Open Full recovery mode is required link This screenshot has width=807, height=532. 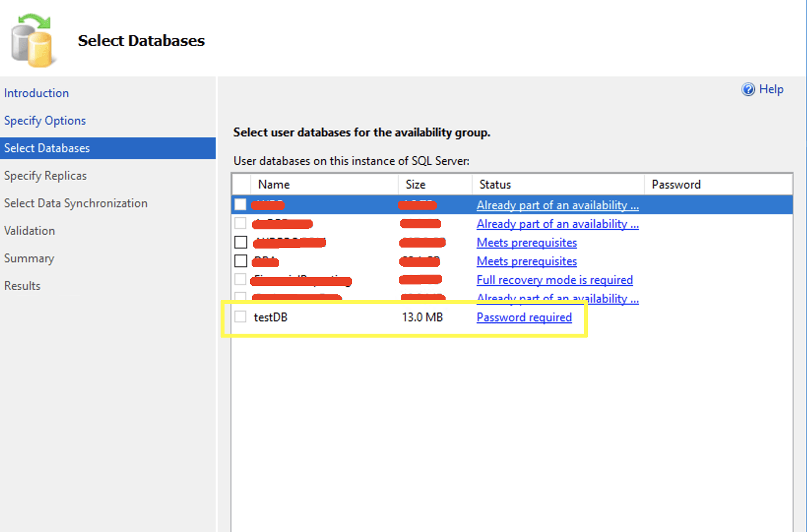click(x=554, y=280)
